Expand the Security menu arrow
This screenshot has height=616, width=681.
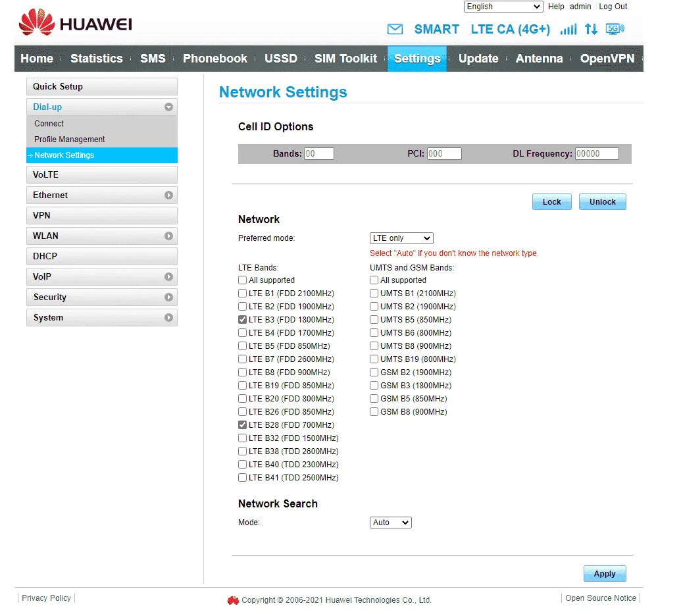(x=168, y=297)
